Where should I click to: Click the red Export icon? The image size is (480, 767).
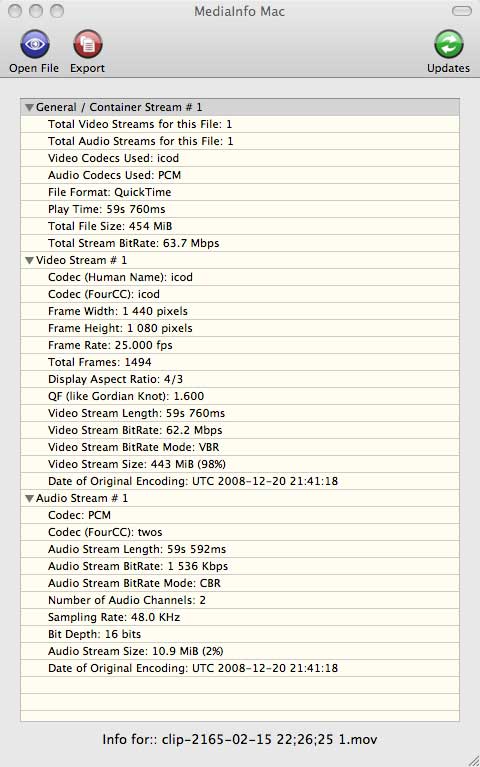[x=88, y=44]
